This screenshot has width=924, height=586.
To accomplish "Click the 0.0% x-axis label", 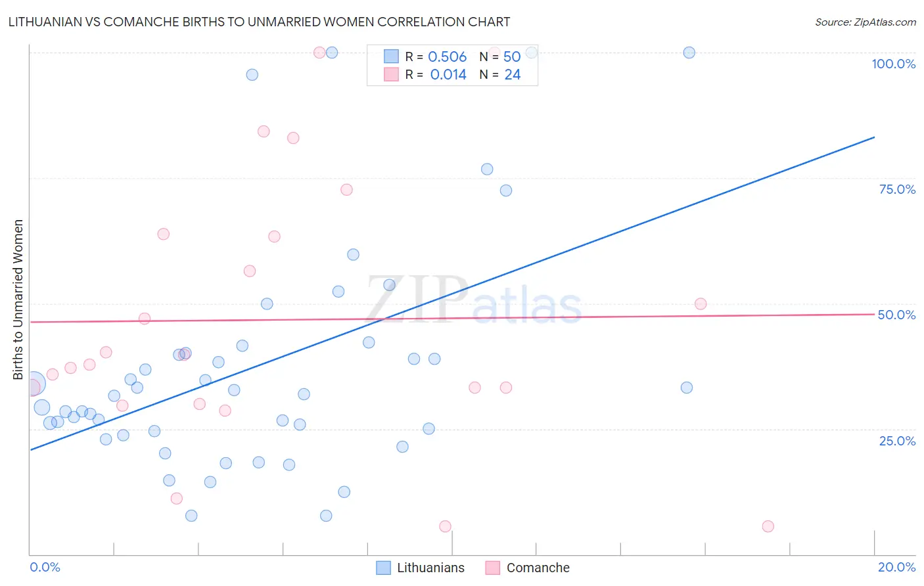I will click(45, 567).
